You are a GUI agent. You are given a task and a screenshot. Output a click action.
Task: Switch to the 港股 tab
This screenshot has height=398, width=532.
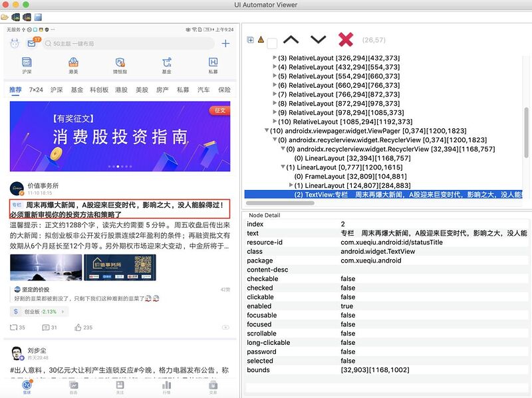click(122, 90)
